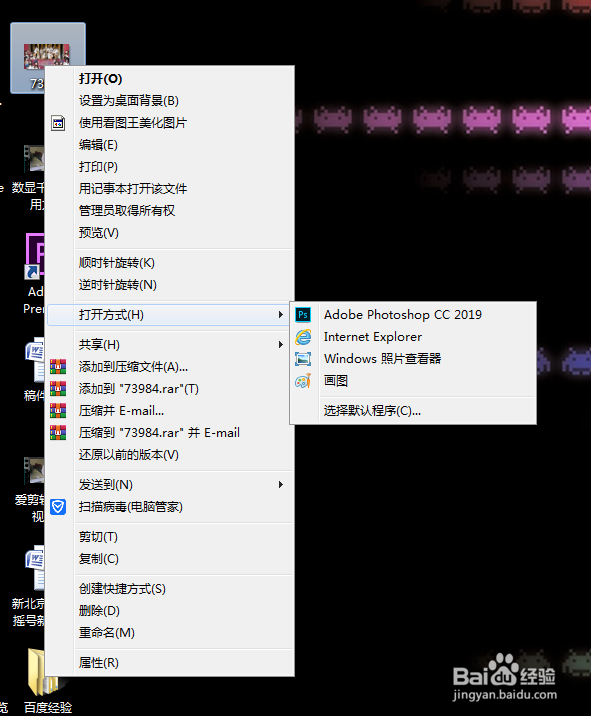The width and height of the screenshot is (591, 716).
Task: Click the Paint palette icon in the submenu
Action: pos(303,381)
